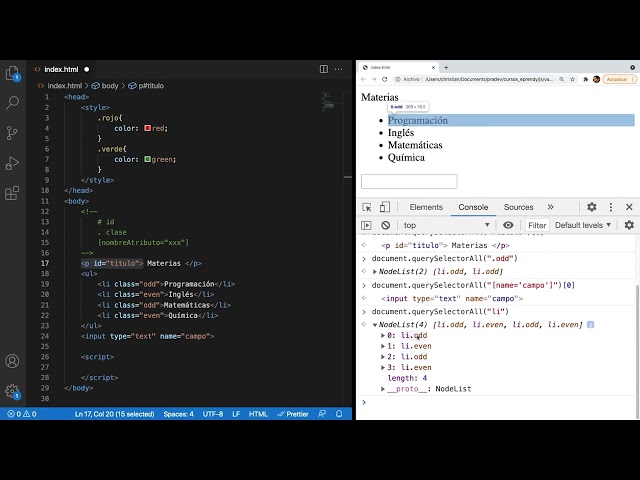The image size is (640, 480).
Task: Select the index.html browser tab
Action: tap(398, 67)
